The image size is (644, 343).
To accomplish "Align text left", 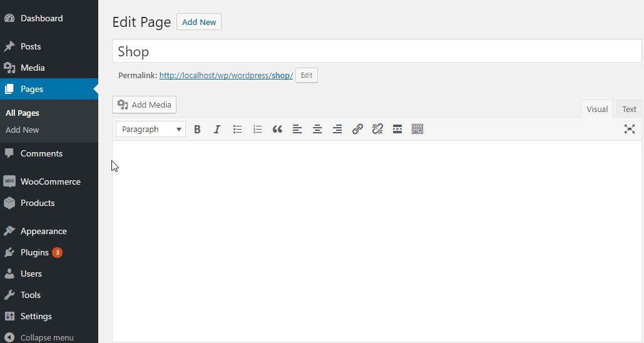I will click(x=297, y=130).
